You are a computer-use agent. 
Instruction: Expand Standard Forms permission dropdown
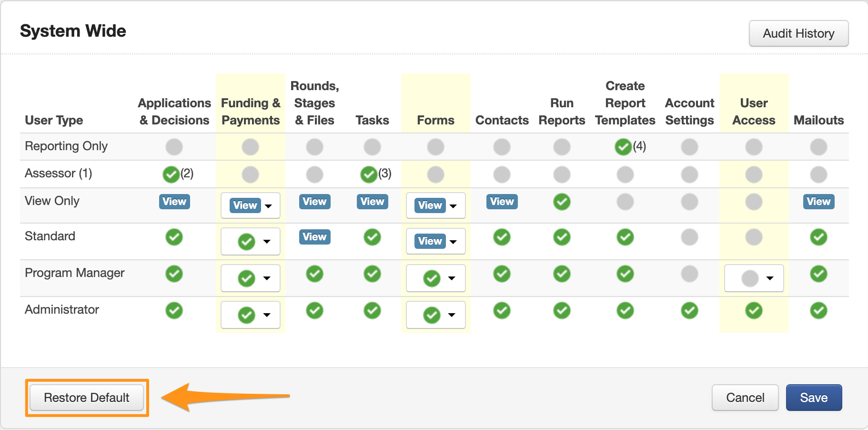pos(435,241)
